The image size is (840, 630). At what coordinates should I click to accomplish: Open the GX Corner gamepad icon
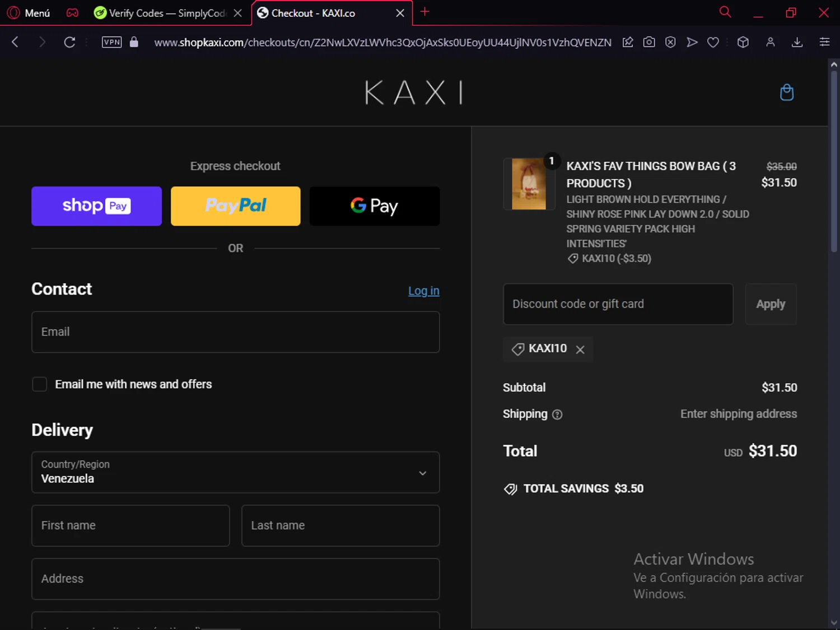click(72, 12)
